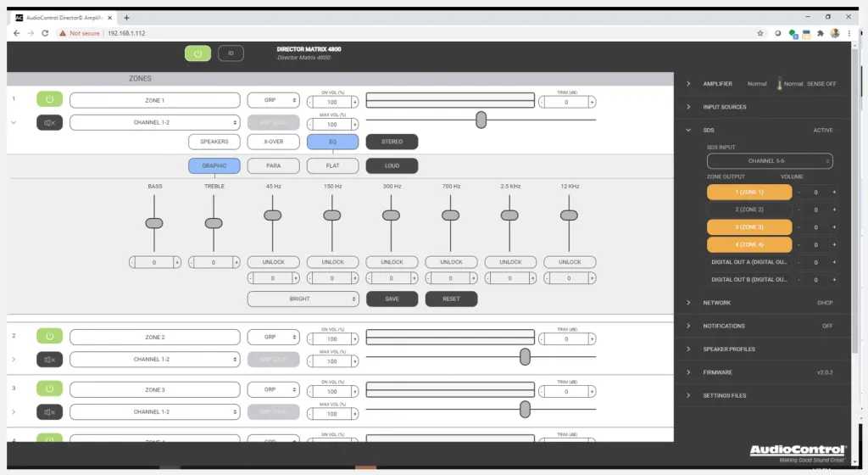Click the ZONE 1 name field

(x=155, y=100)
